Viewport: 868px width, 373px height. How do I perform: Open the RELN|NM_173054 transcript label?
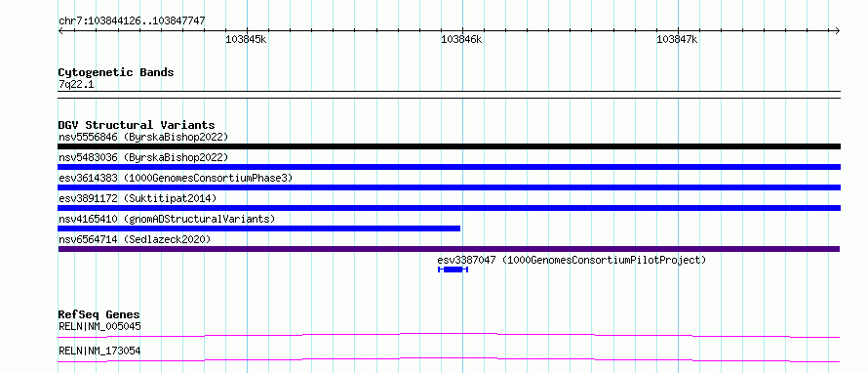[x=99, y=352]
